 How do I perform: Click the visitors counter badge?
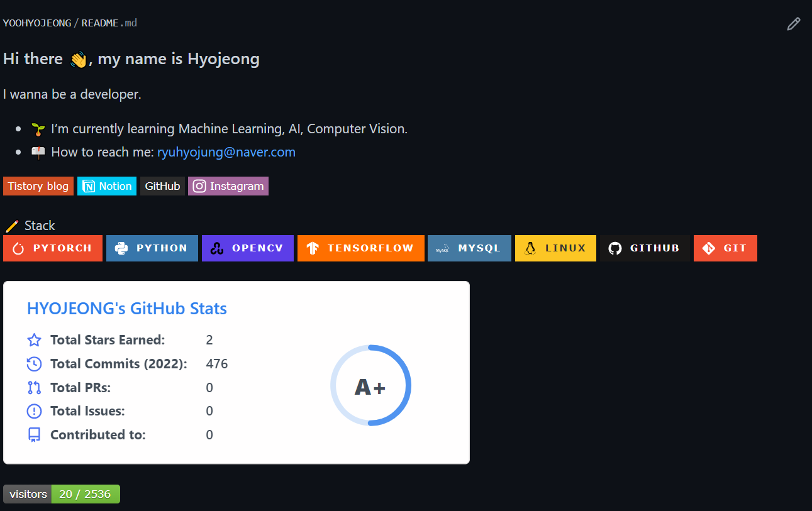coord(62,494)
